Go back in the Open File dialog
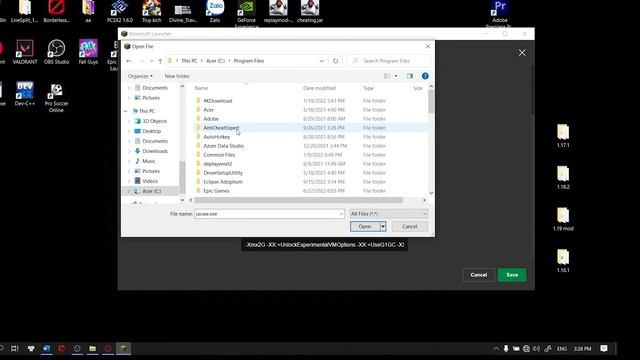This screenshot has height=360, width=640. [x=129, y=61]
